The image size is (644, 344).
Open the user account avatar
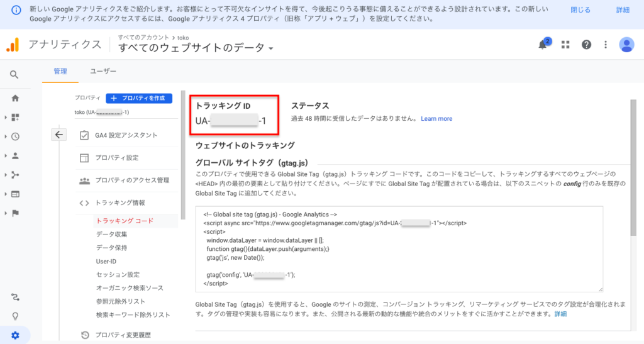pyautogui.click(x=626, y=44)
